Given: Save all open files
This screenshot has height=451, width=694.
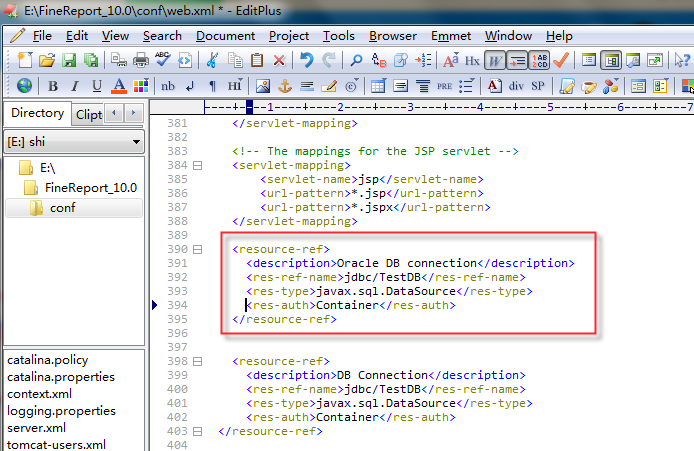Looking at the screenshot, I should click(91, 60).
